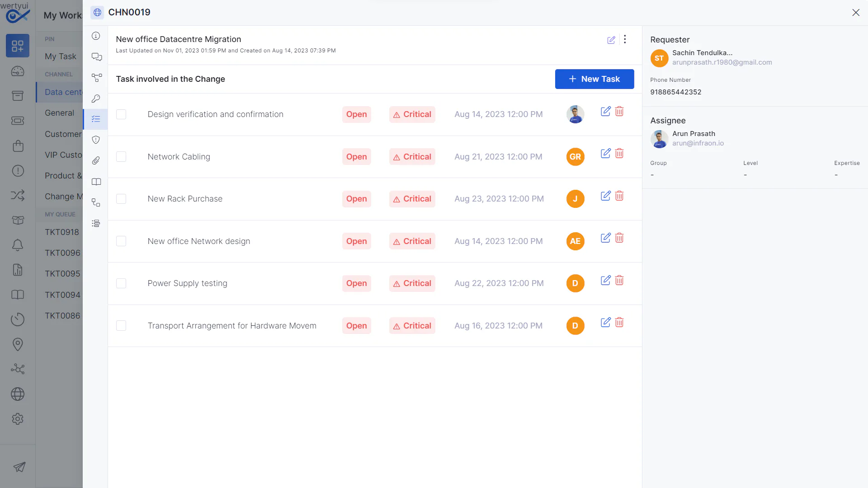868x488 pixels.
Task: Click the ST requester avatar
Action: coord(659,58)
